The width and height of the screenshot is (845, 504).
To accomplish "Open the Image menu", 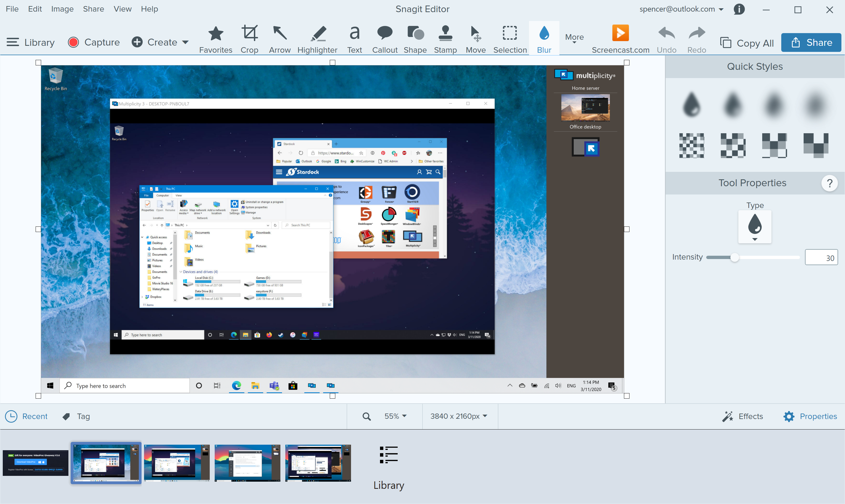I will [x=62, y=9].
